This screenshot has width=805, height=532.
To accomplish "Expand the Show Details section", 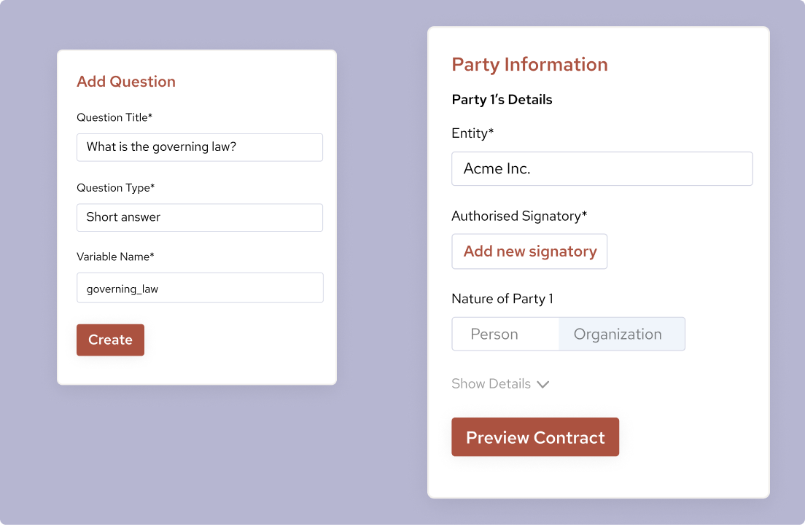I will (491, 383).
